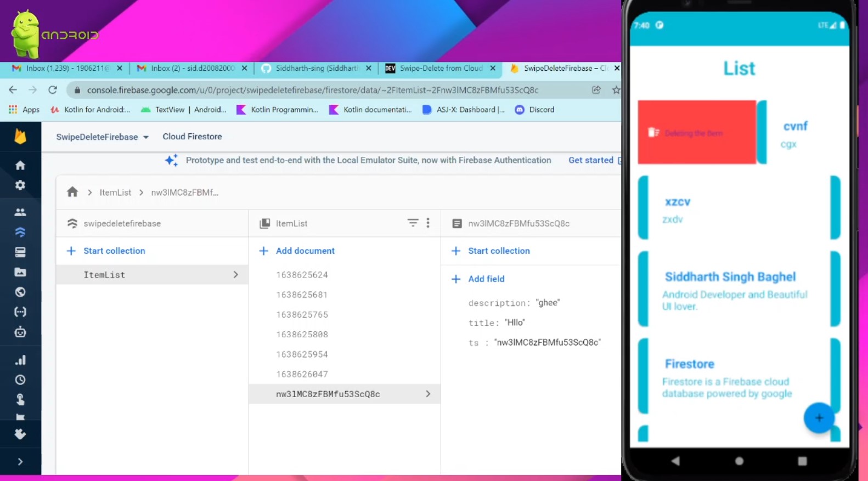Click browser back arrow

(13, 90)
